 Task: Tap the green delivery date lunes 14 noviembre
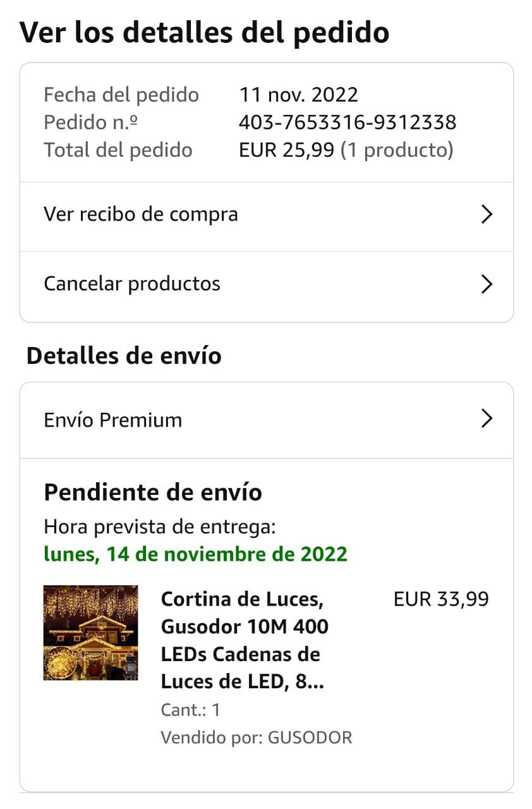(x=195, y=554)
